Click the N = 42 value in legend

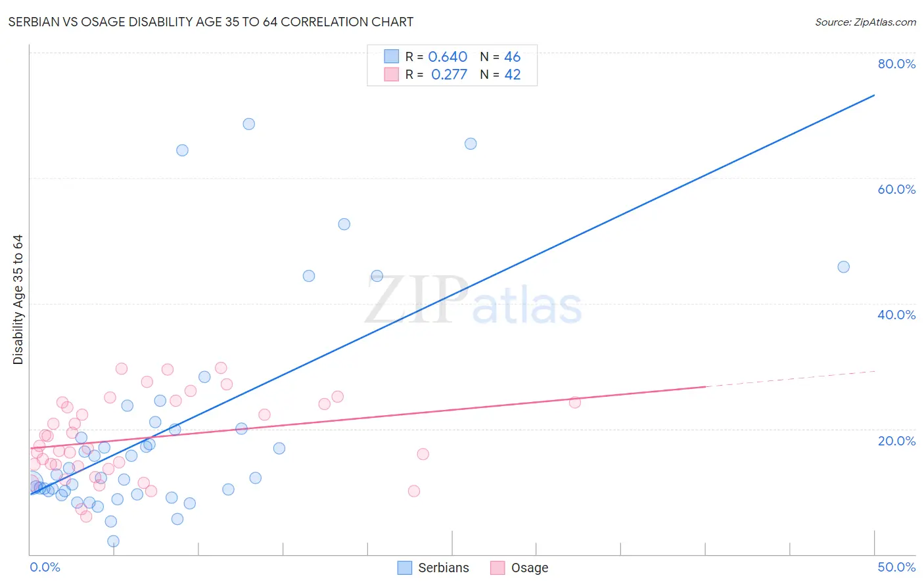(x=500, y=74)
